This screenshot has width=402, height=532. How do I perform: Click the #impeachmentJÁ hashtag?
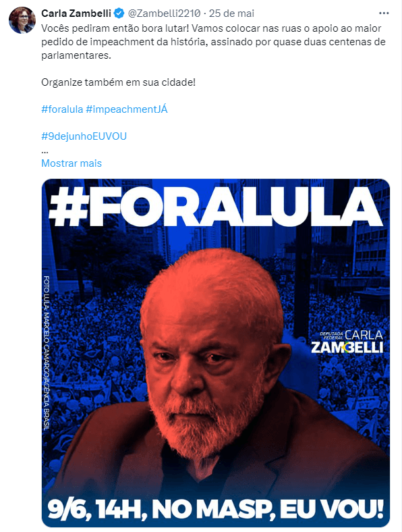pyautogui.click(x=127, y=109)
